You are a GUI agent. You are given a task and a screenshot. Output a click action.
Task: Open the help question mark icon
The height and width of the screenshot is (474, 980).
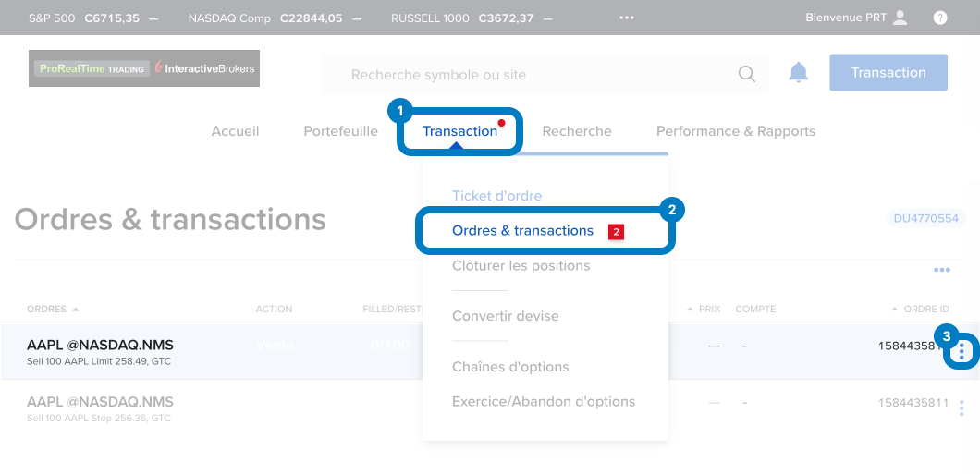940,18
